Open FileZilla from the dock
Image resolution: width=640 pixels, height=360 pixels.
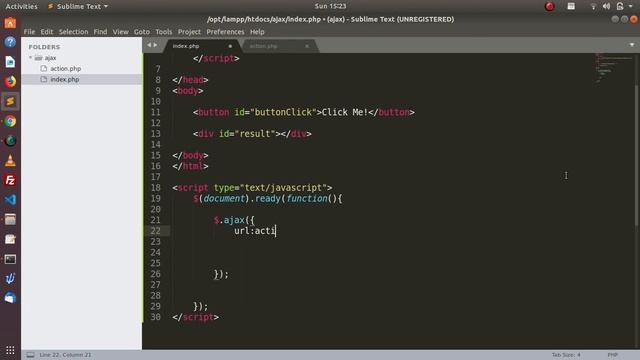tap(10, 180)
